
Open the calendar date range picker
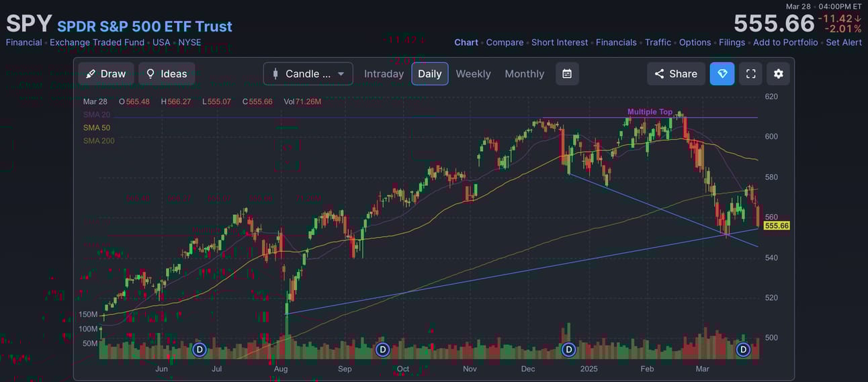567,74
